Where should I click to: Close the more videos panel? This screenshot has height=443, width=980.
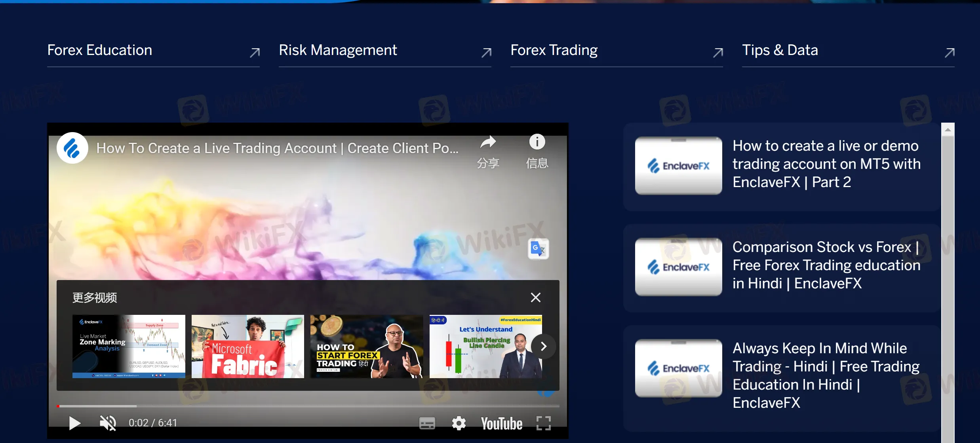pos(535,297)
